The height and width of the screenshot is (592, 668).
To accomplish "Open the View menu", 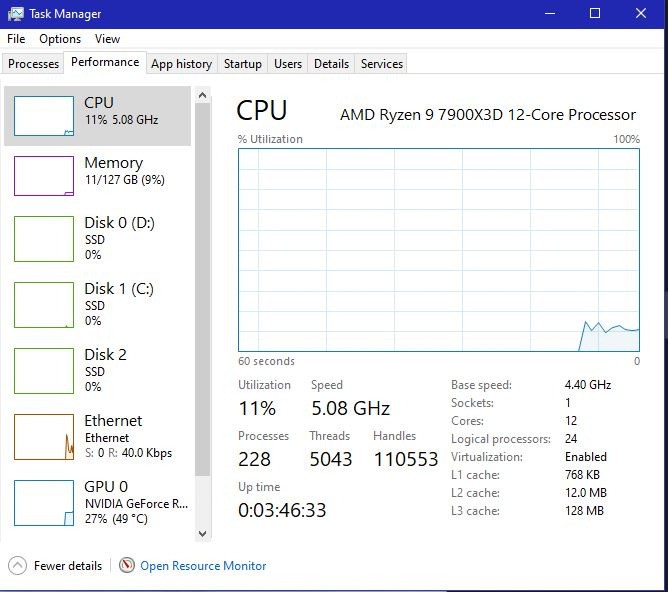I will point(107,39).
